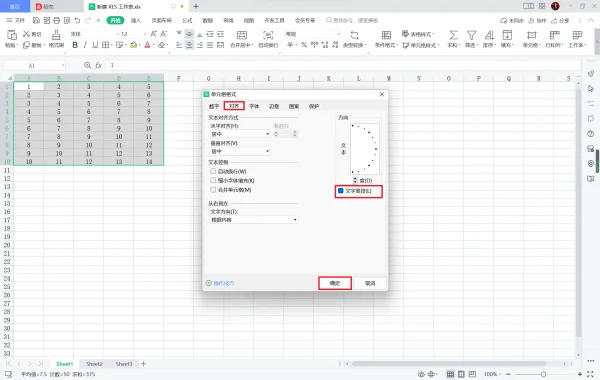Click the zoom slider handle in status bar
This screenshot has width=600, height=380.
coord(543,374)
